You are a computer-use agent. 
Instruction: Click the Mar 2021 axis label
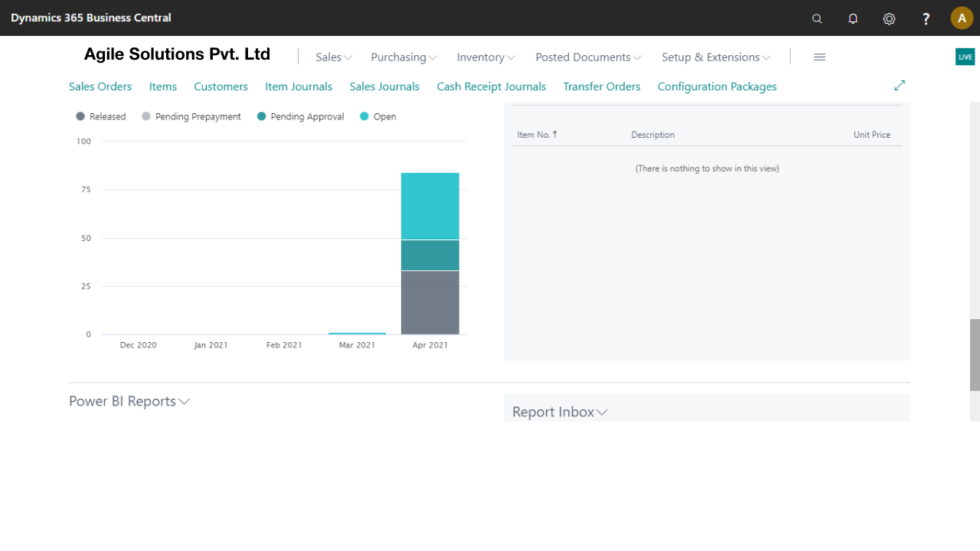357,345
